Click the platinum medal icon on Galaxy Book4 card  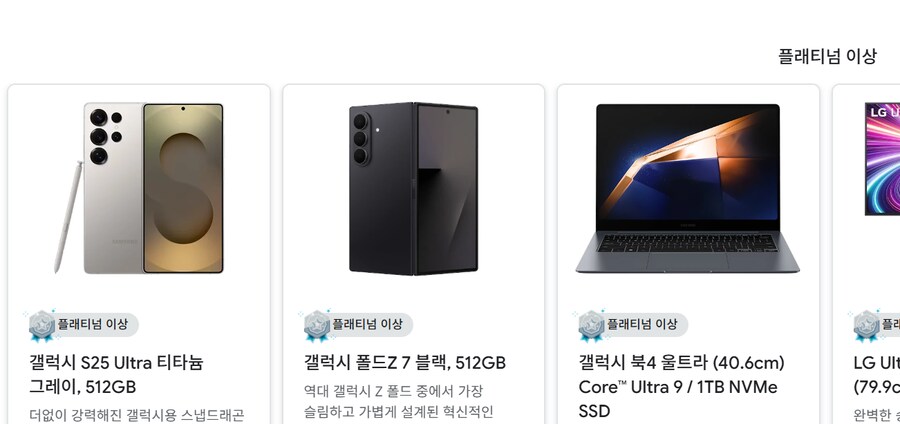[x=591, y=326]
